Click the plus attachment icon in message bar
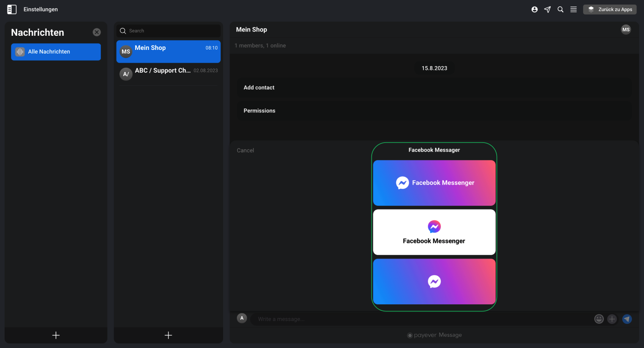Viewport: 644px width, 348px height. [612, 319]
